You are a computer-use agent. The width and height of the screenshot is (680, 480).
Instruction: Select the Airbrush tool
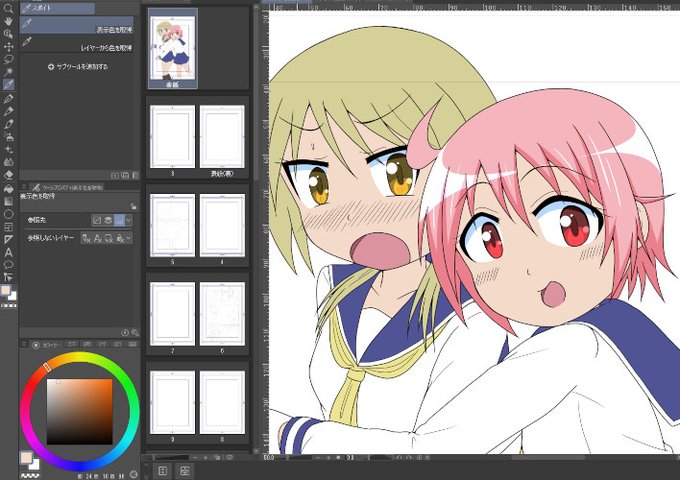click(8, 137)
